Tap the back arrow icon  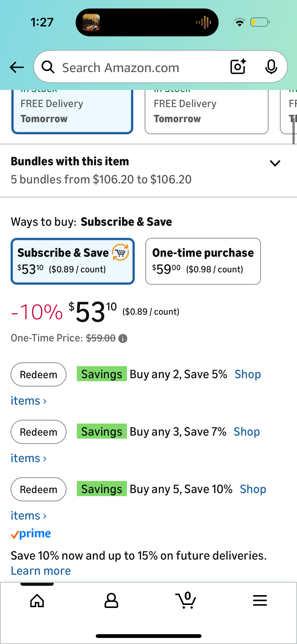pyautogui.click(x=17, y=67)
